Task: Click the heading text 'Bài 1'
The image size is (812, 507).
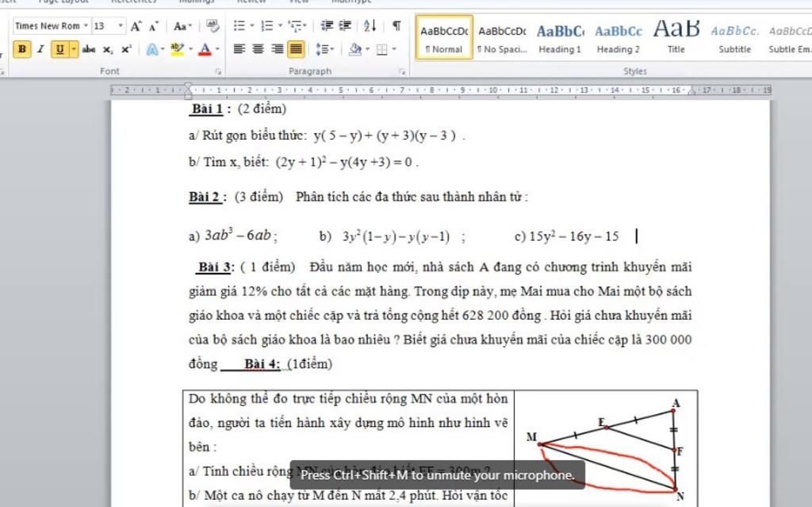Action: click(x=207, y=109)
